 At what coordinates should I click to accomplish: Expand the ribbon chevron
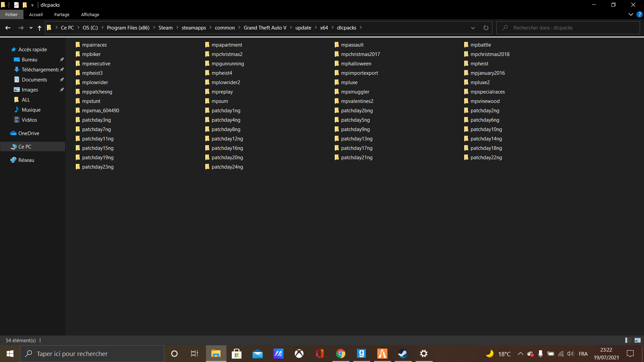tap(631, 14)
